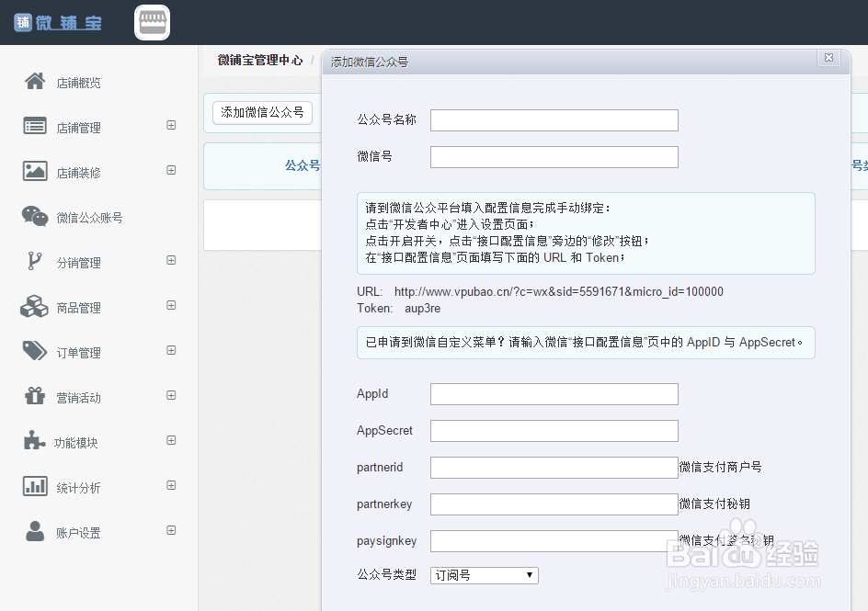Expand the 订单管理 submenu
The width and height of the screenshot is (868, 611).
click(172, 351)
